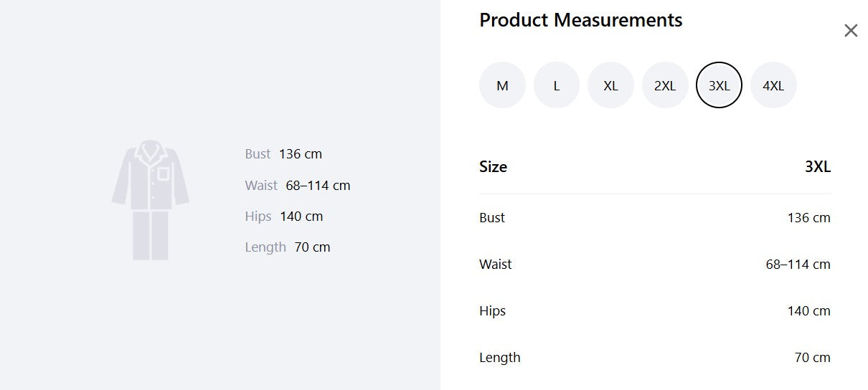Click the pajama set garment icon
The height and width of the screenshot is (390, 868).
point(151,200)
